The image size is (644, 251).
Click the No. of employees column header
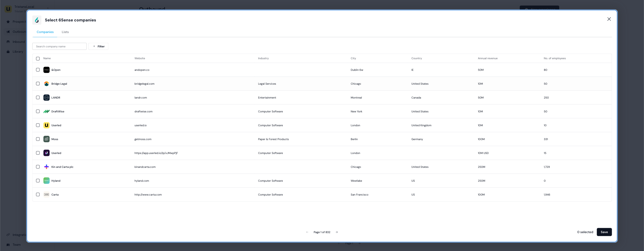tap(555, 58)
